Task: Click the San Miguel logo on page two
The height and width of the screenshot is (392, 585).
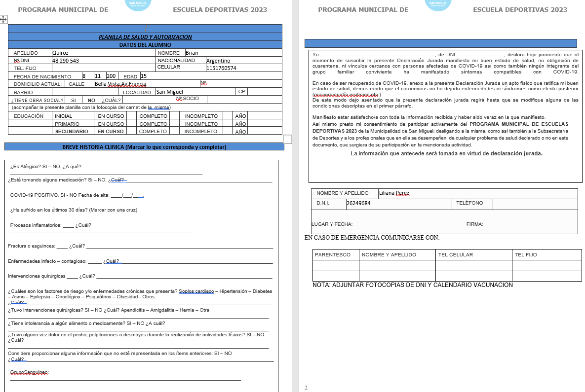Action: [x=438, y=4]
